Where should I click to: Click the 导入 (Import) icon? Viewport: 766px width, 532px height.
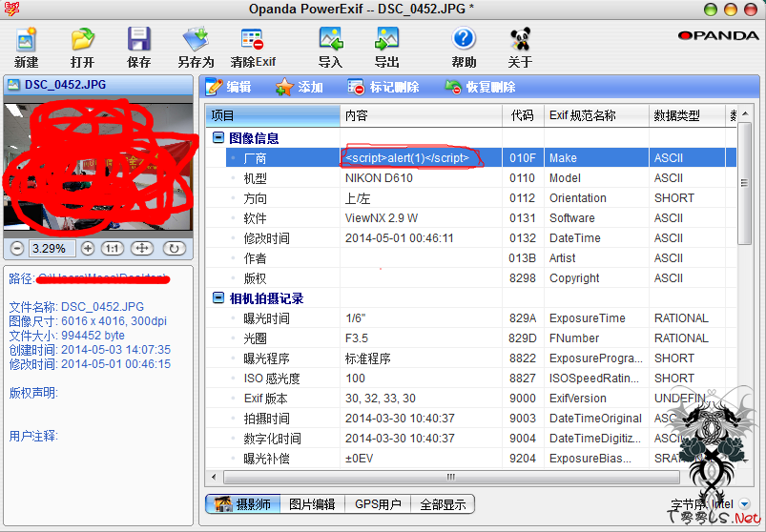coord(330,47)
